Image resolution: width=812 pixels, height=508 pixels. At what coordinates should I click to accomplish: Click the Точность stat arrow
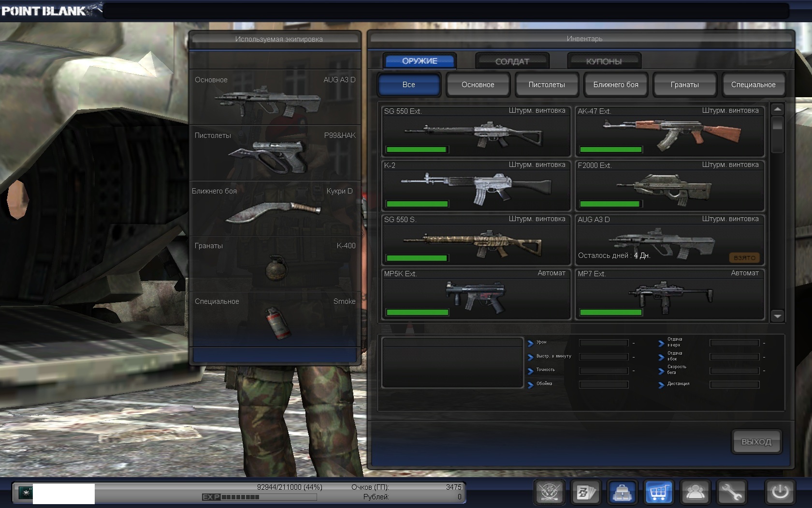point(530,371)
